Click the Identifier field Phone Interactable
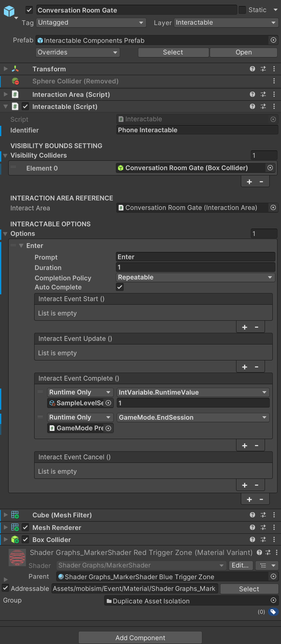This screenshot has width=281, height=644. coord(197,130)
